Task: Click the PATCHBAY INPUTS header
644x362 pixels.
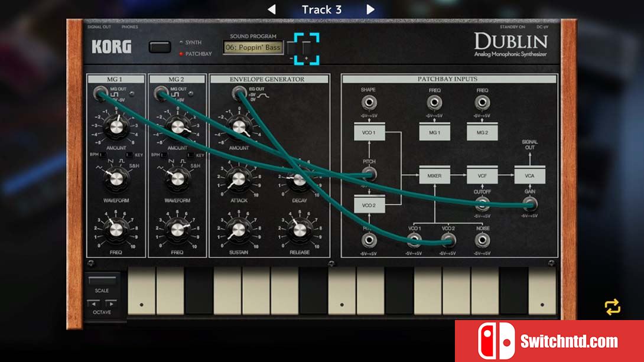Action: [x=449, y=79]
